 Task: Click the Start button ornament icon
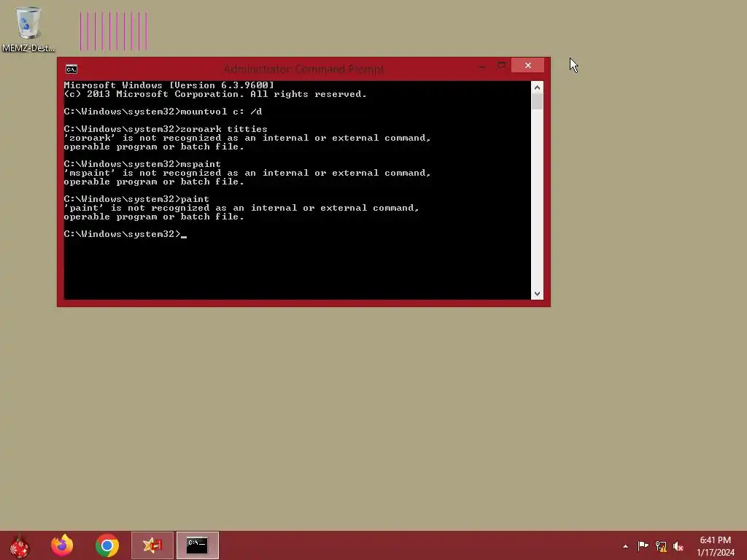click(20, 545)
